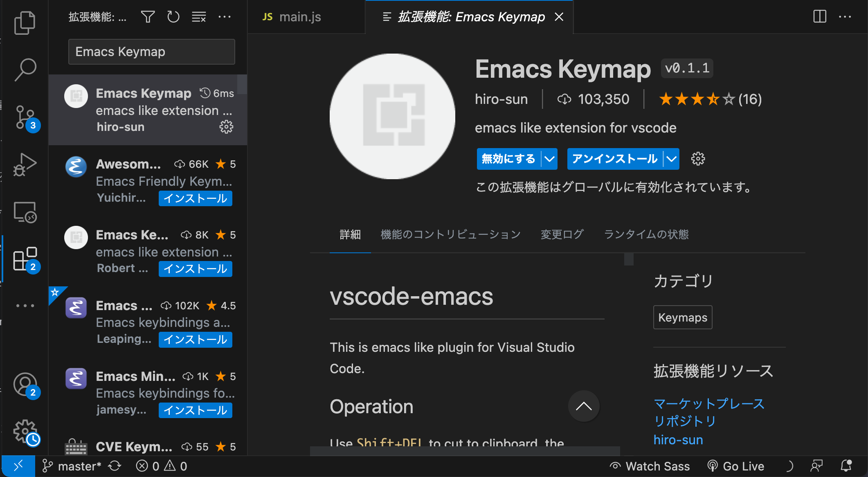Open the Accounts menu
The width and height of the screenshot is (868, 477).
(26, 385)
